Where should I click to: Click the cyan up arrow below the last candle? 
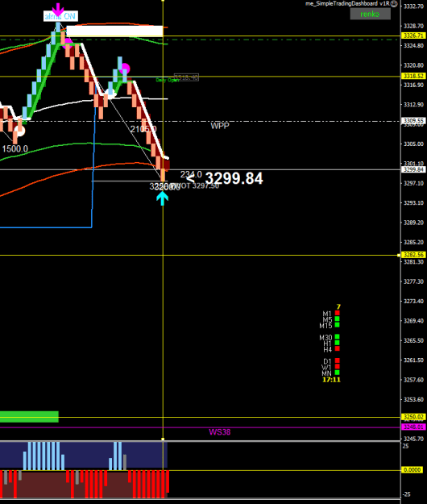[x=163, y=198]
